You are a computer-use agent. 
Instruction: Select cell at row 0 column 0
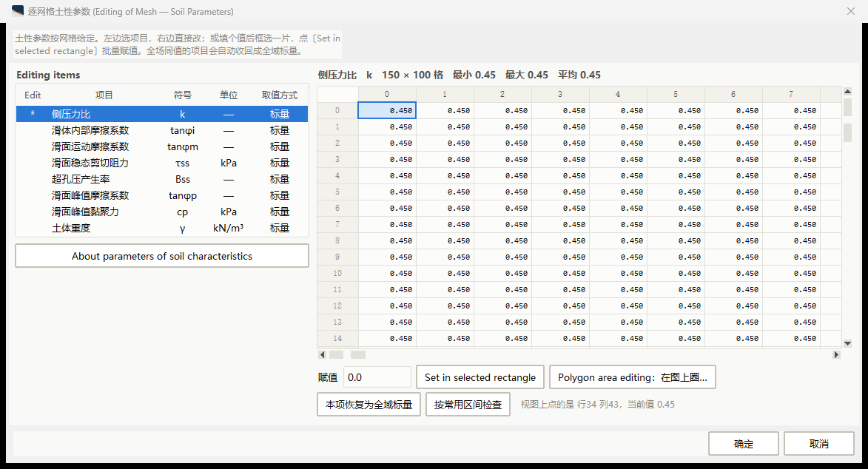(387, 110)
